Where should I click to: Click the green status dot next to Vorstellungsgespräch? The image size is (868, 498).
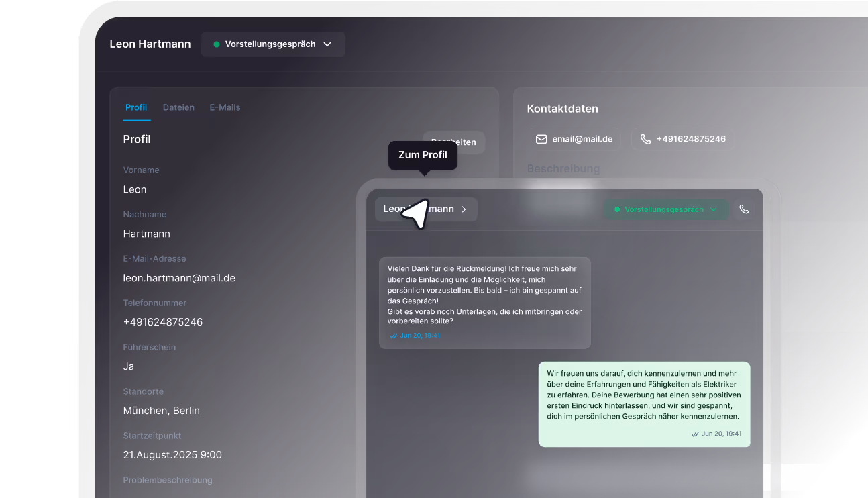coord(216,44)
